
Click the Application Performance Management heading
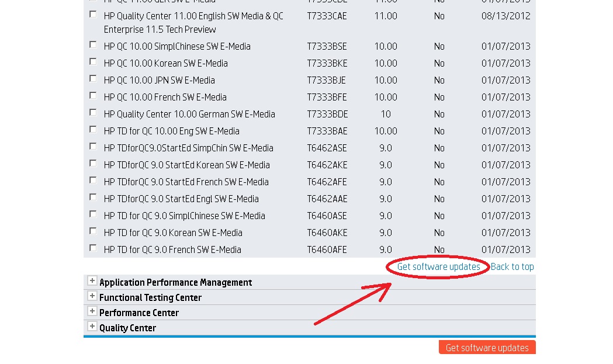pos(175,282)
